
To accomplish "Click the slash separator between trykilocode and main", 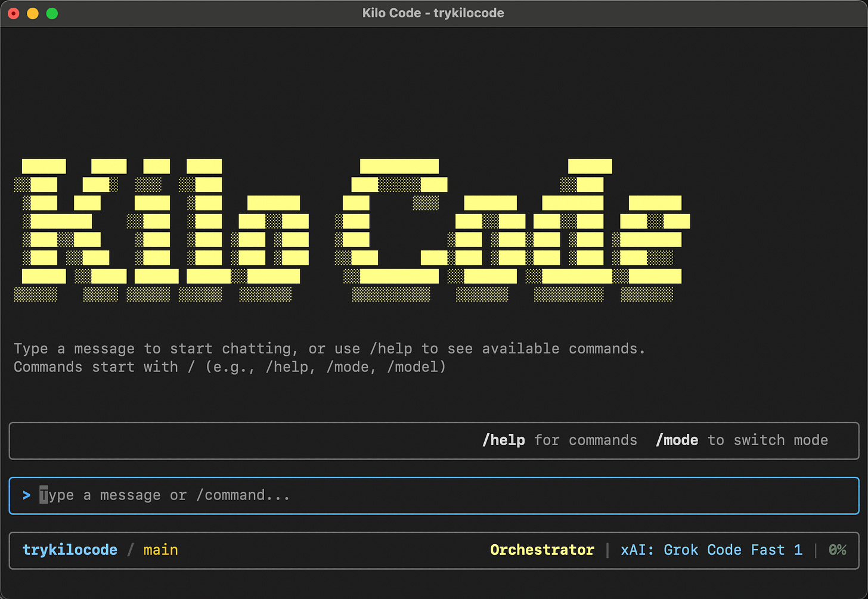I will coord(129,550).
